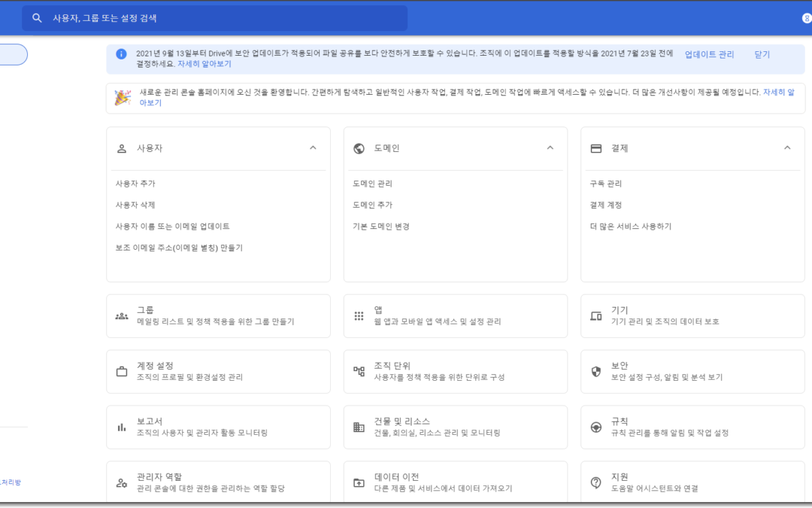The image size is (812, 508).
Task: Click the 건물 및 리소스 building icon
Action: (359, 427)
